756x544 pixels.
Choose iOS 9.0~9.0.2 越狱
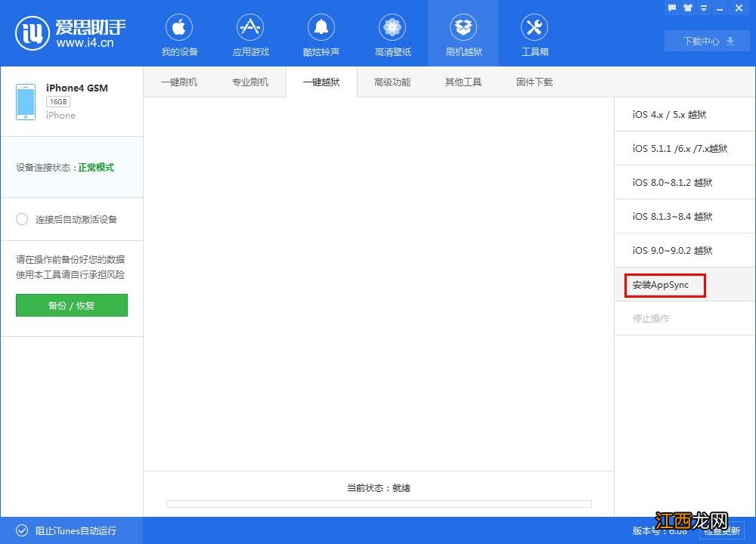pos(685,251)
